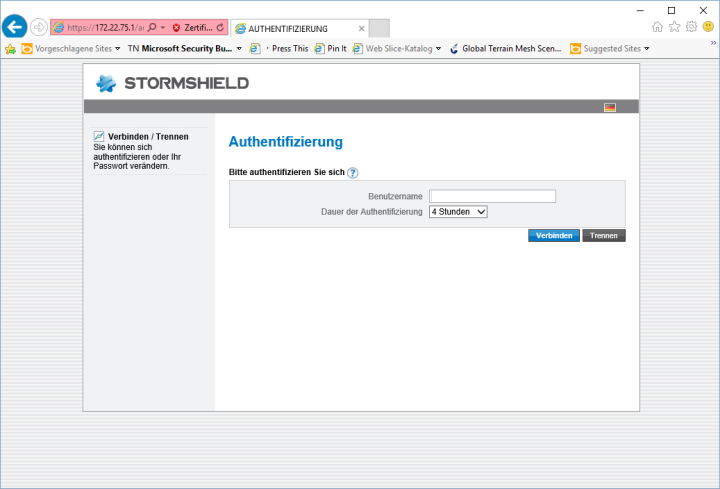Click the certificate error shield icon
This screenshot has height=489, width=720.
pyautogui.click(x=176, y=28)
